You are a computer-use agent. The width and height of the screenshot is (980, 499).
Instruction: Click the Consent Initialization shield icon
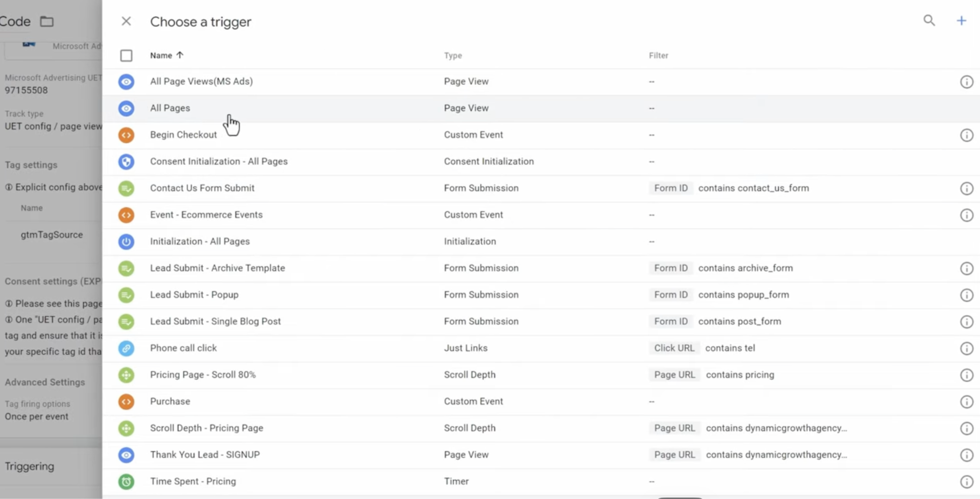click(126, 162)
